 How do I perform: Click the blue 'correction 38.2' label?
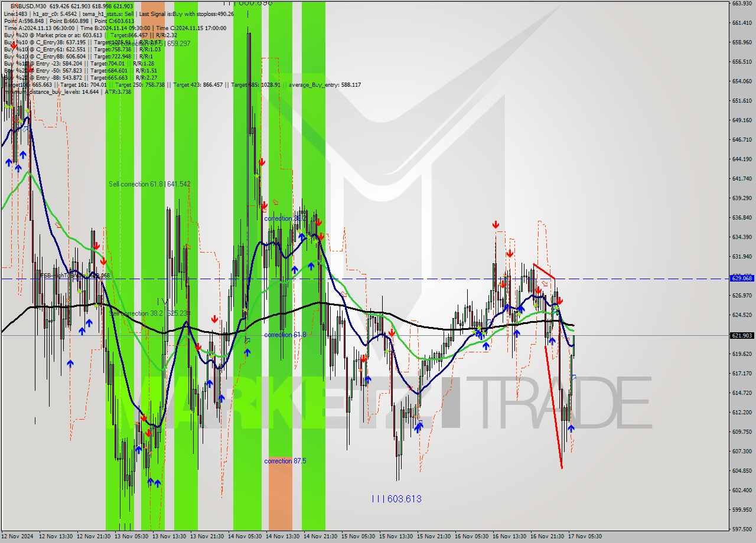(285, 218)
